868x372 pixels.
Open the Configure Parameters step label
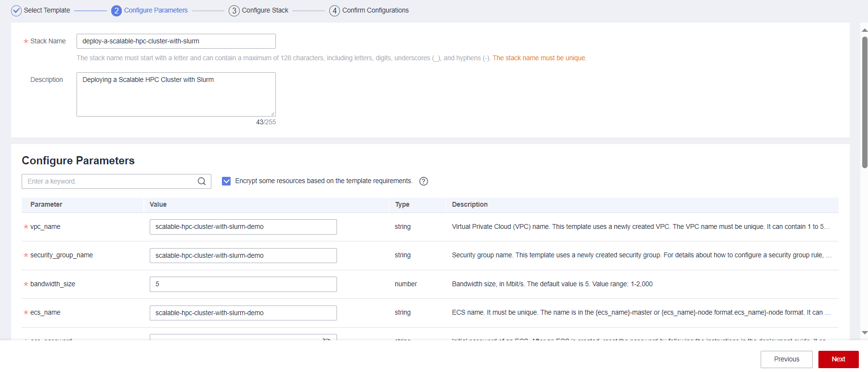[156, 10]
